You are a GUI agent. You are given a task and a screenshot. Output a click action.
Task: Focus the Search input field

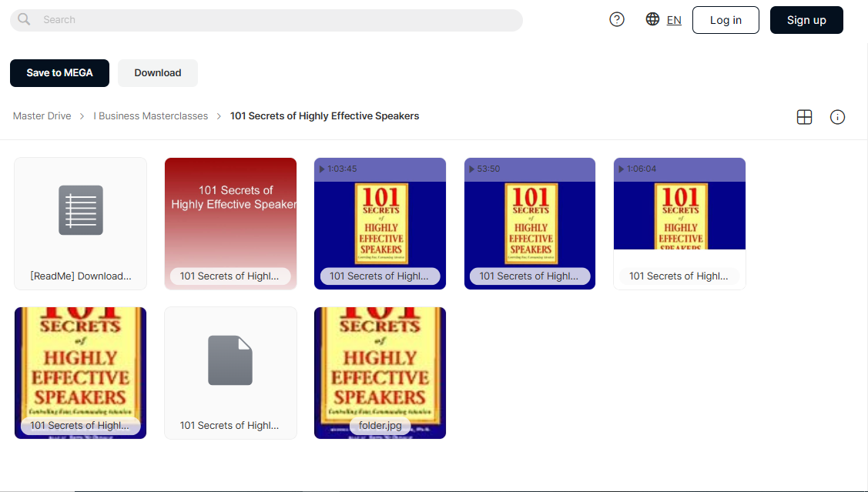click(266, 20)
